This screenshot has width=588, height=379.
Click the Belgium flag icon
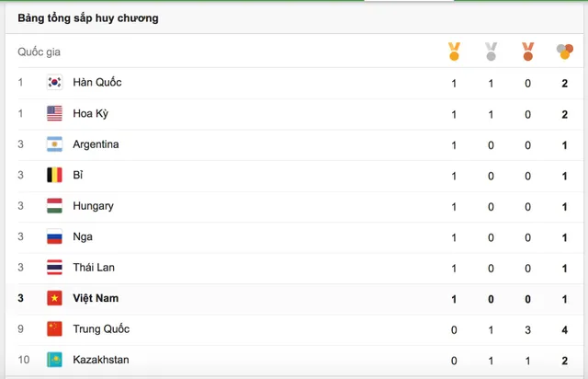(54, 175)
